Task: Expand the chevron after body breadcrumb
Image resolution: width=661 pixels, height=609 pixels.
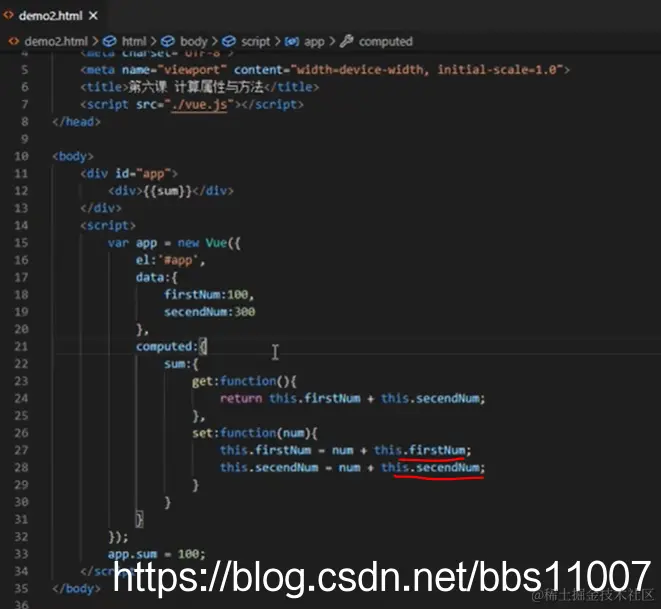Action: [x=215, y=41]
